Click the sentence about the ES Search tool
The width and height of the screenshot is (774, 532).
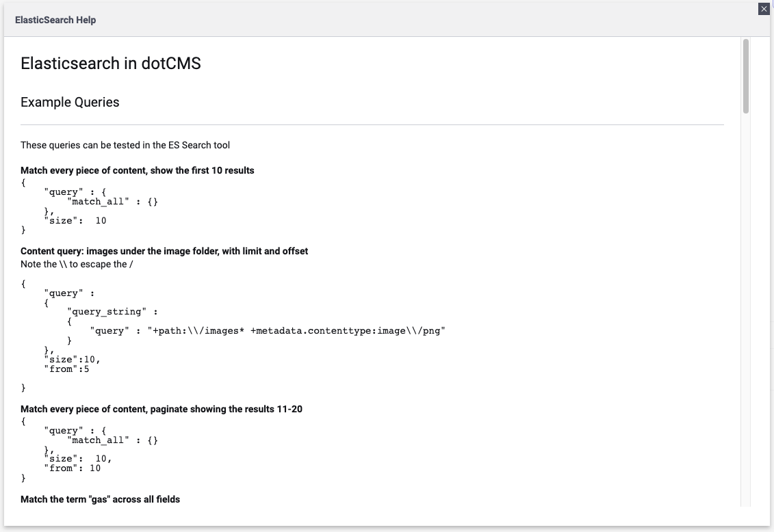(x=125, y=145)
